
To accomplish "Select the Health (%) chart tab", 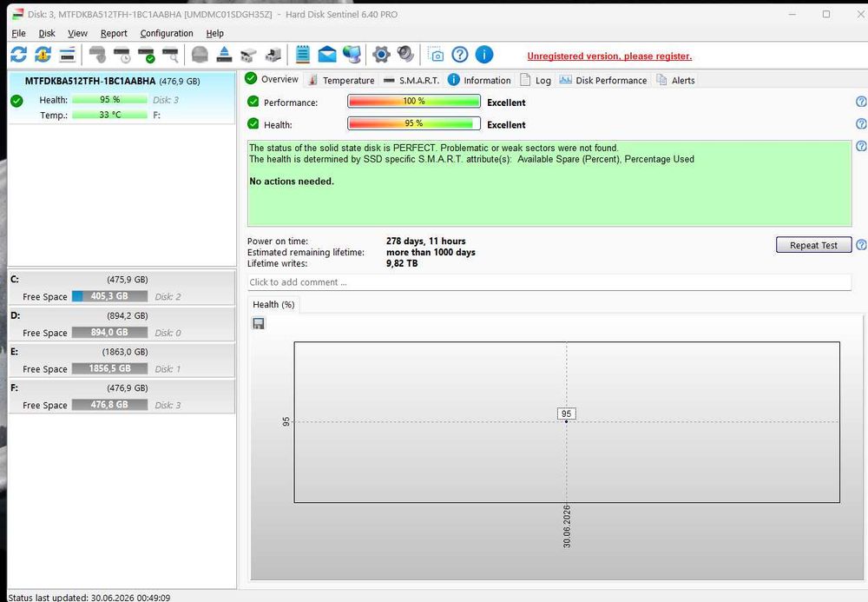I will (273, 305).
